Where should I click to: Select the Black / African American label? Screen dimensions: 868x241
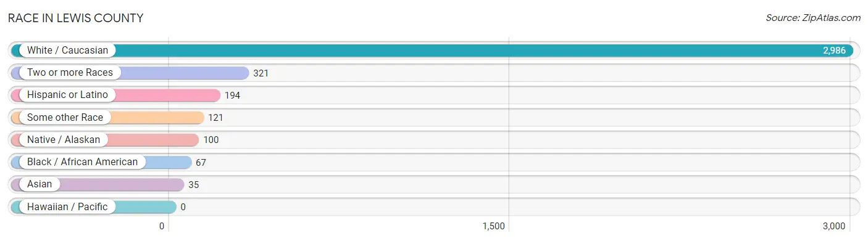[82, 161]
